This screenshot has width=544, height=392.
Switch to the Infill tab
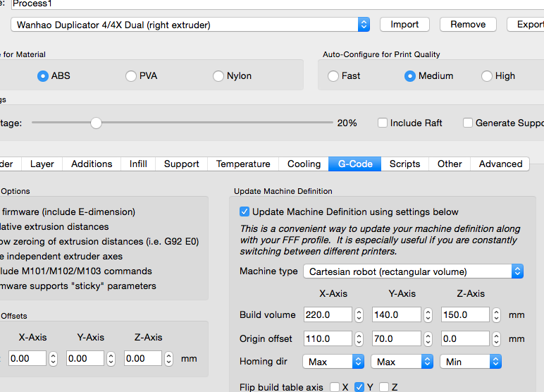138,164
